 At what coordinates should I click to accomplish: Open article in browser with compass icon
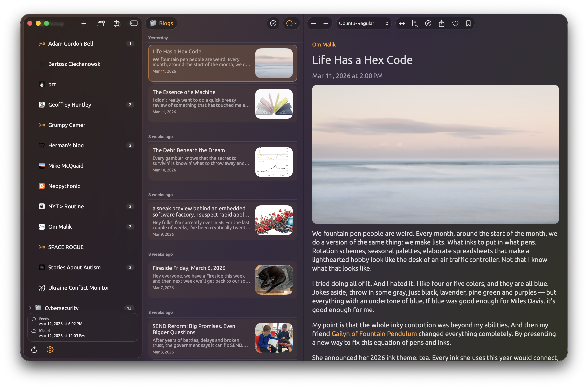[x=428, y=23]
